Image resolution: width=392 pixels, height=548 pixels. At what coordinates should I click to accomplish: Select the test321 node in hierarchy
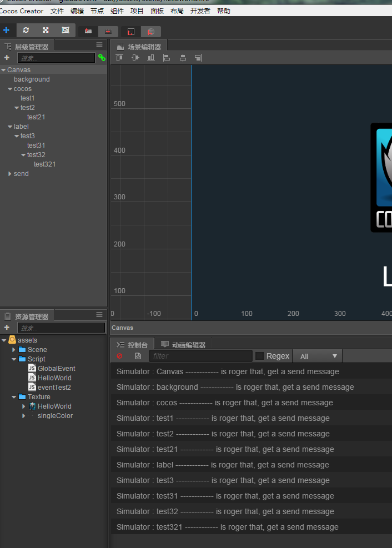point(45,164)
